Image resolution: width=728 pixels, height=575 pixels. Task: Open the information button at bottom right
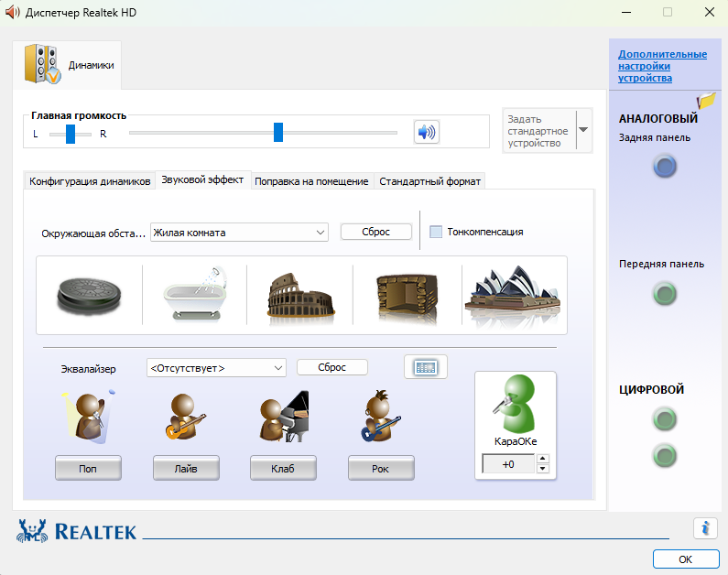click(705, 528)
